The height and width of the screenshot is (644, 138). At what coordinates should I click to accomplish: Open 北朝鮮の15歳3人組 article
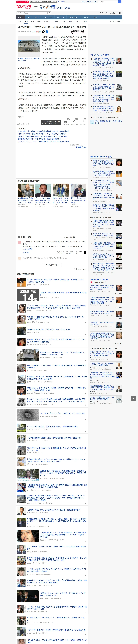(x=48, y=330)
